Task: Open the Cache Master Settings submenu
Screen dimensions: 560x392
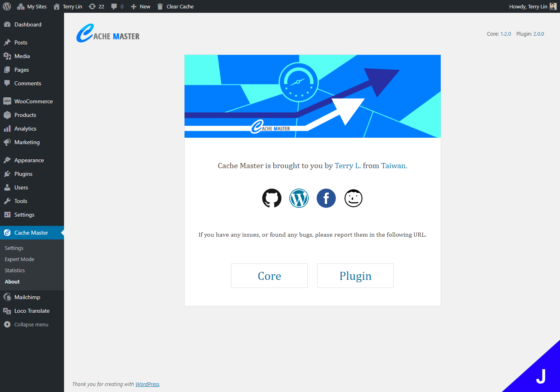Action: 14,248
